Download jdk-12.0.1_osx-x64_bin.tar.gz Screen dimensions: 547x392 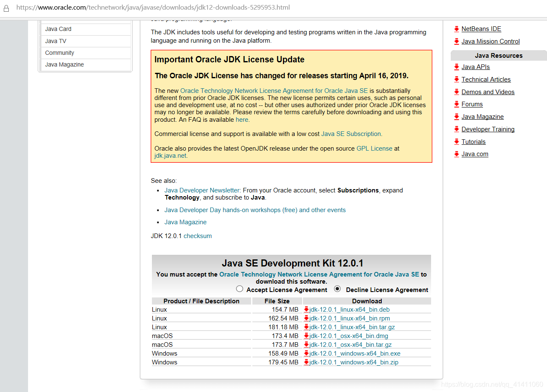pyautogui.click(x=351, y=345)
